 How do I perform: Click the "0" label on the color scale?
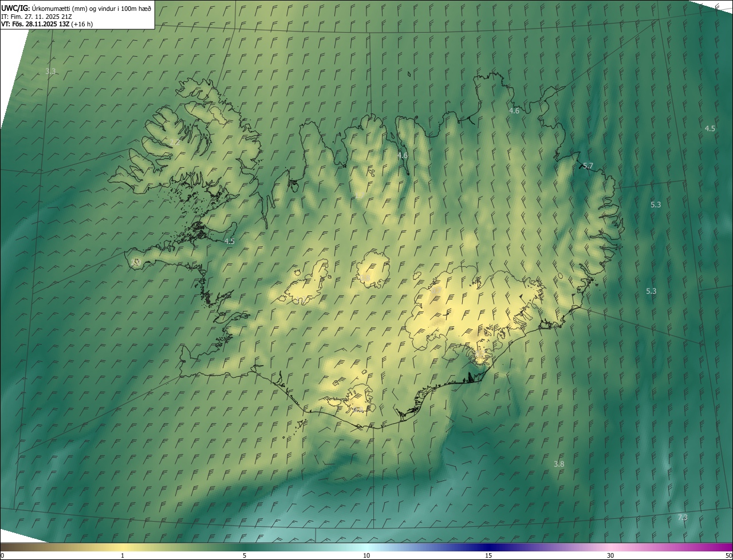point(2,555)
